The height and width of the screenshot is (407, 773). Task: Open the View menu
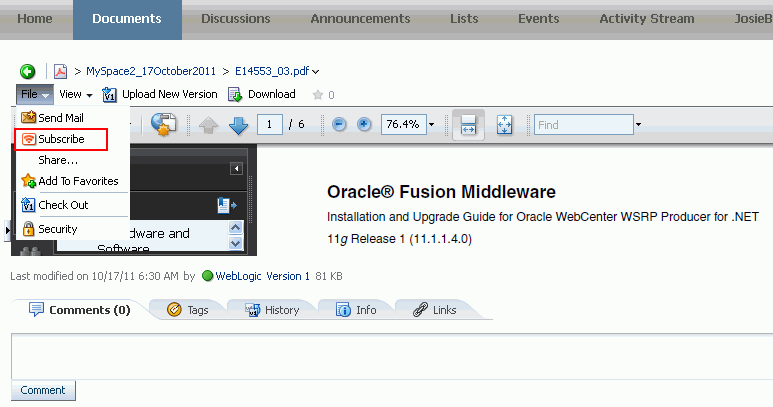click(75, 94)
